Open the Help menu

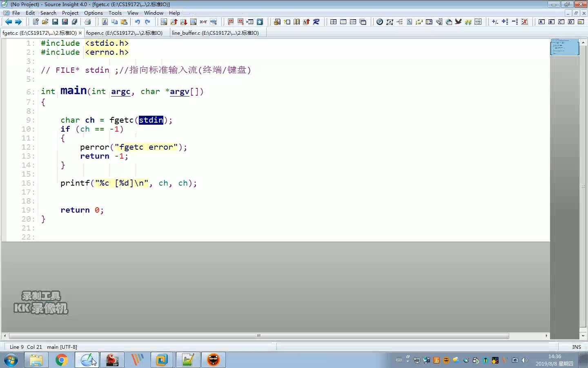[x=174, y=13]
